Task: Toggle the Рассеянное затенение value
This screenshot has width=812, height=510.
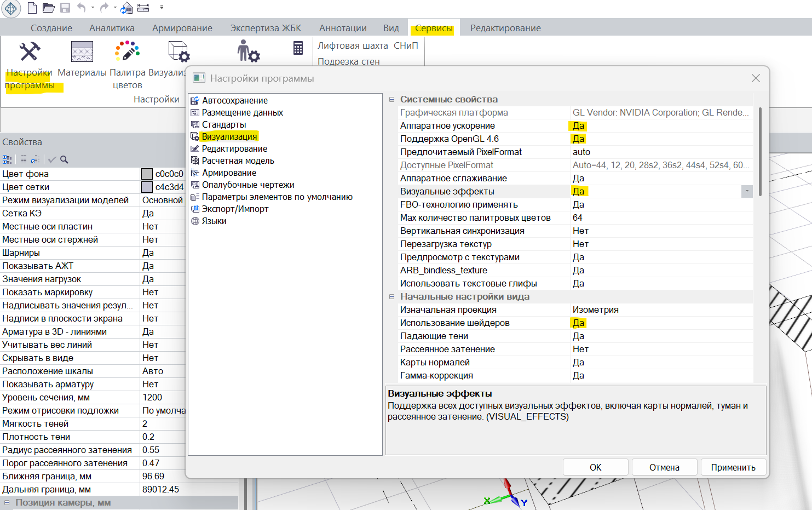Action: point(580,349)
